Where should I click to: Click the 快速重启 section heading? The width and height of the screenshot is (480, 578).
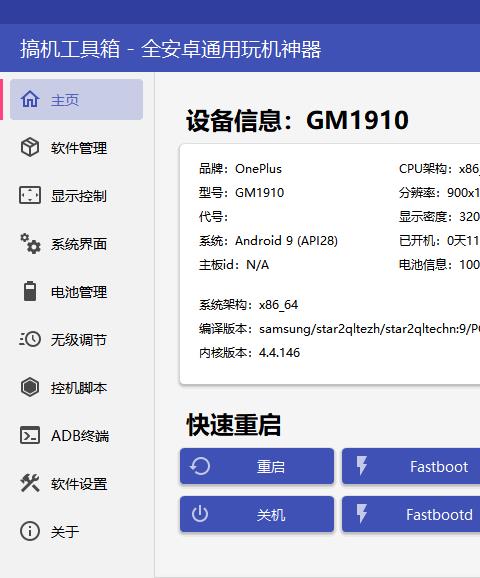234,425
